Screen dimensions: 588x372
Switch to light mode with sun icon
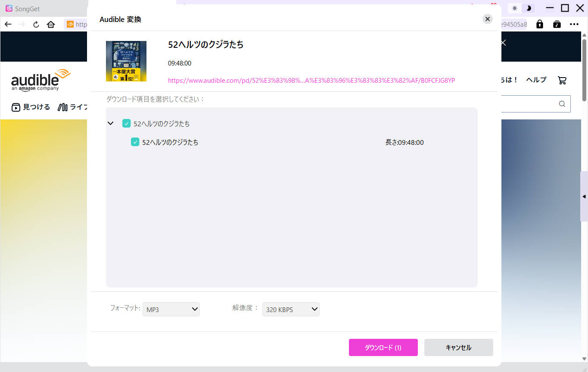515,8
